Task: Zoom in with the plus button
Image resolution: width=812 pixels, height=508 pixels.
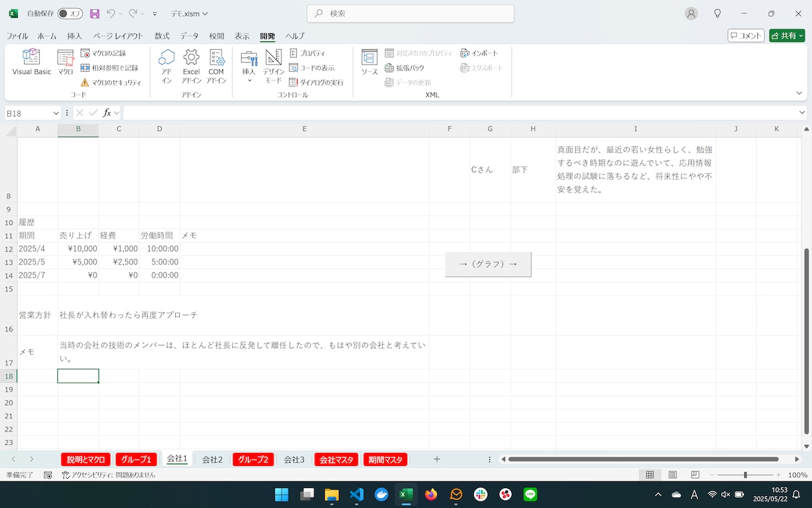Action: point(777,475)
